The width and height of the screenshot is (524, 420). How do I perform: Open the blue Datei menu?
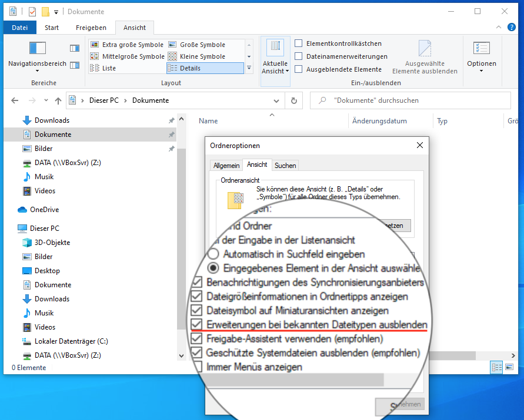20,28
